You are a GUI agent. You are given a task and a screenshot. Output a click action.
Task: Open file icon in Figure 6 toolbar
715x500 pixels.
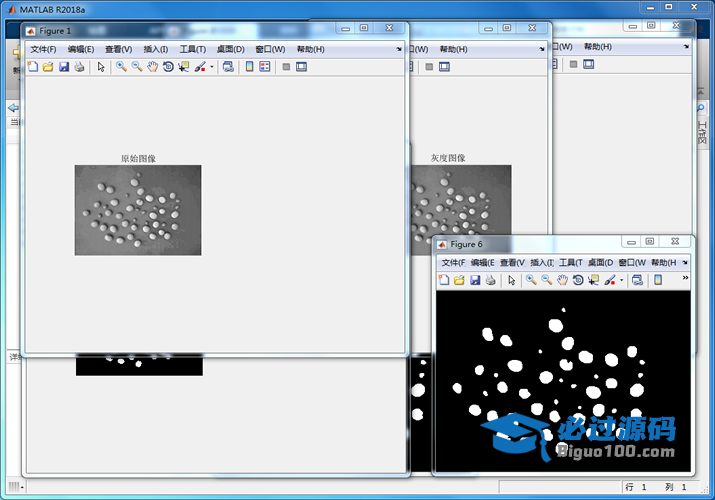pos(459,280)
